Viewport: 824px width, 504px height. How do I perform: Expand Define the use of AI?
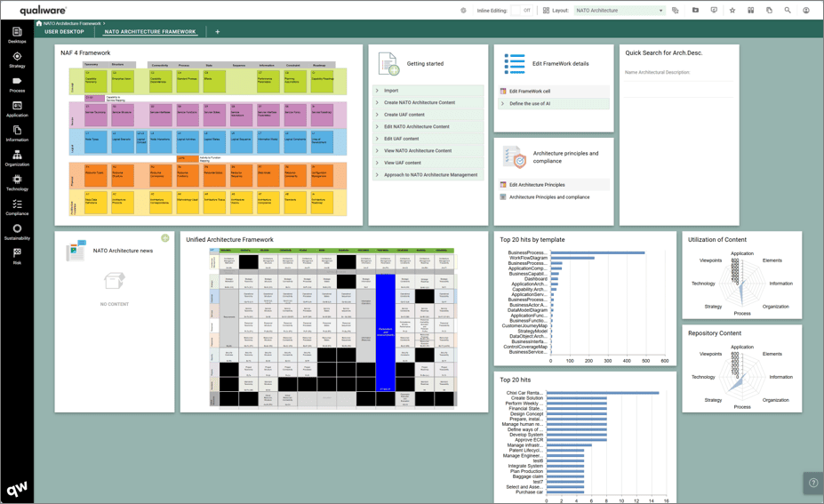coord(554,103)
